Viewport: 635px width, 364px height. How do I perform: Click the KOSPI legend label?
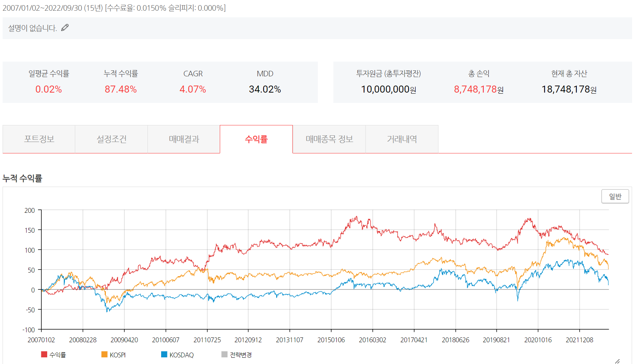118,355
